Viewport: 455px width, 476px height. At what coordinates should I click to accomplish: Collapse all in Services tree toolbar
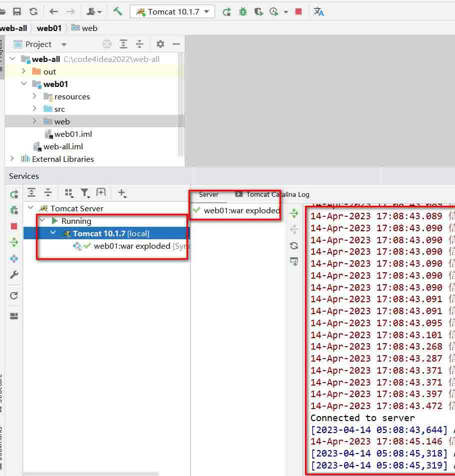coord(48,192)
